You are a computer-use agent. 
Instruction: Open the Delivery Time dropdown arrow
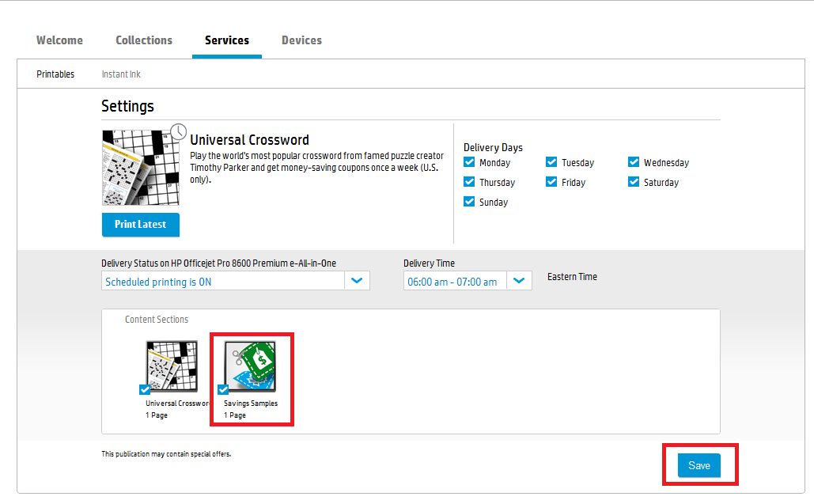[519, 281]
